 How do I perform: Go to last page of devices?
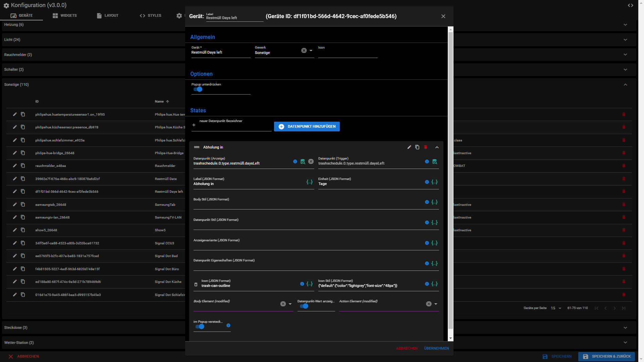click(624, 308)
